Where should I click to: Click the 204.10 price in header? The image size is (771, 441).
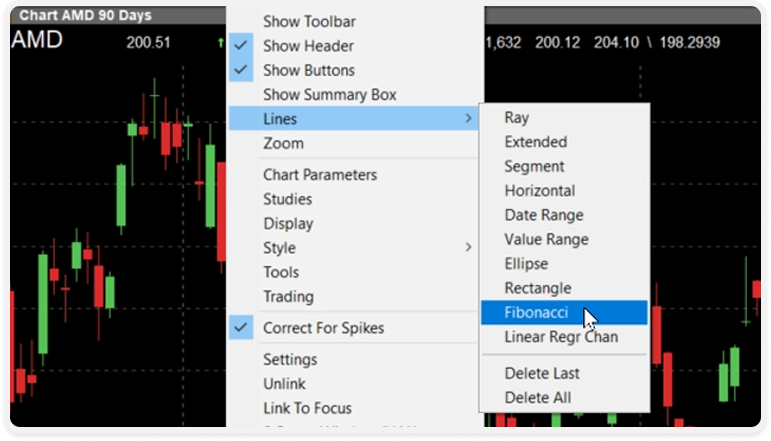click(616, 42)
